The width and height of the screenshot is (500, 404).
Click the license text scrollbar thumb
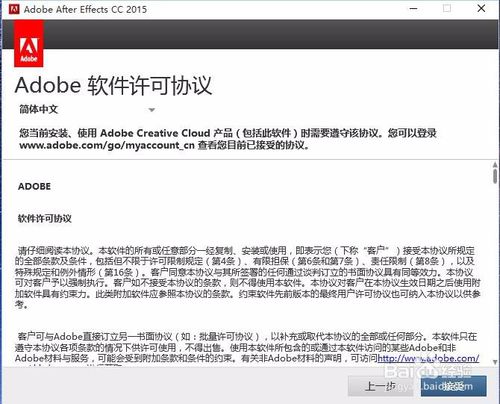(495, 176)
